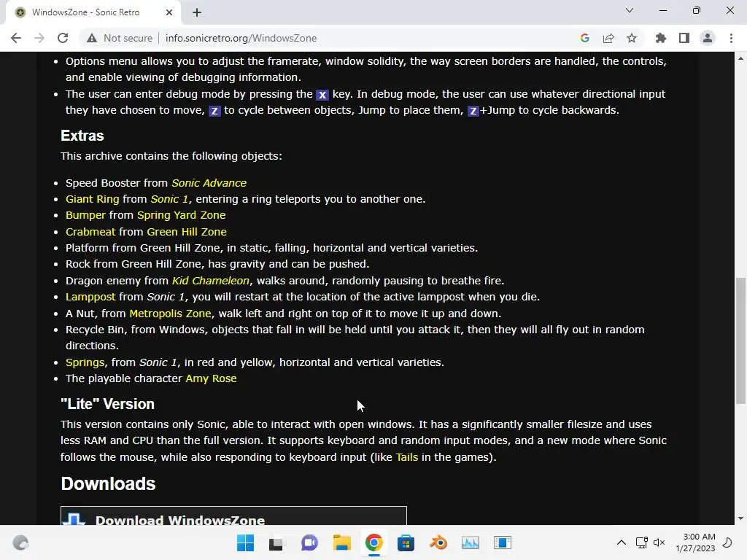
Task: Open the Springs link
Action: (x=85, y=362)
